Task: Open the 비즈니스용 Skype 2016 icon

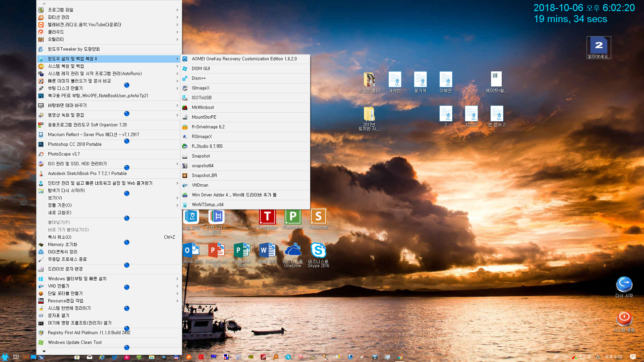Action: click(x=318, y=255)
